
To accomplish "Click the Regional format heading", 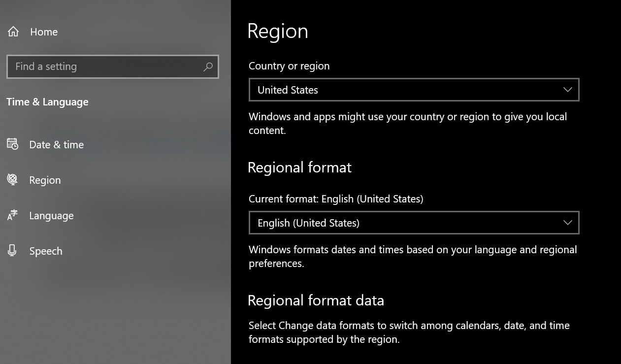I will (x=299, y=167).
